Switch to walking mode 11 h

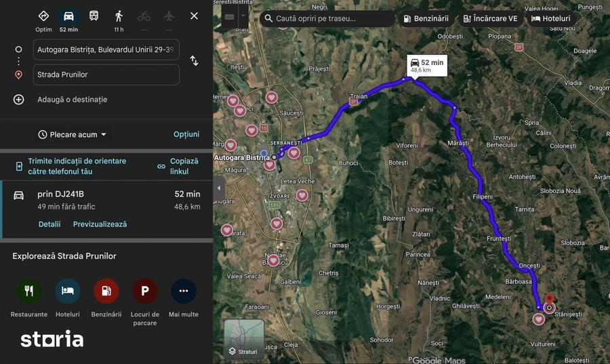click(x=119, y=21)
